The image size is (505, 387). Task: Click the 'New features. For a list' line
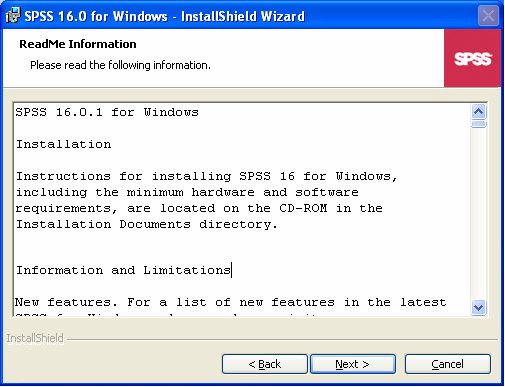coord(231,302)
